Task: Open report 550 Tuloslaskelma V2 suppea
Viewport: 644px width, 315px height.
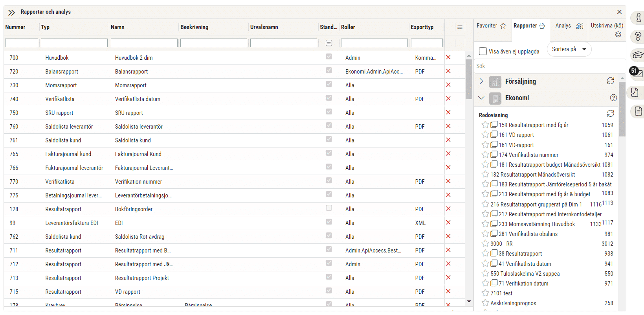Action: tap(525, 273)
